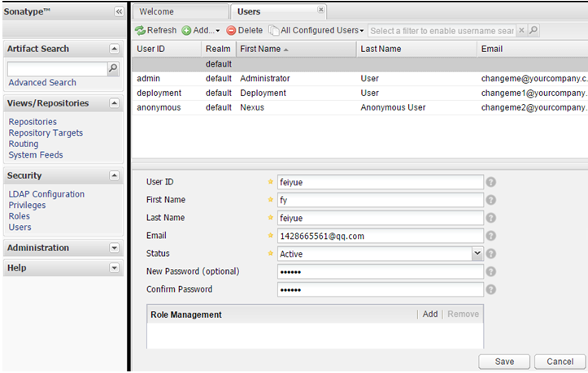Collapse the Artifact Search panel

115,49
